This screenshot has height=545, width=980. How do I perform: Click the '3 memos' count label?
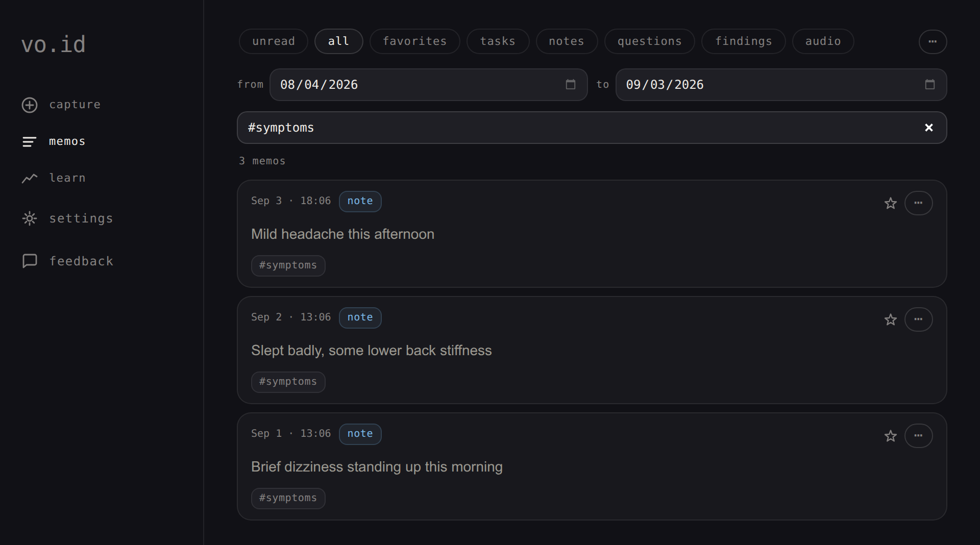[x=262, y=161]
